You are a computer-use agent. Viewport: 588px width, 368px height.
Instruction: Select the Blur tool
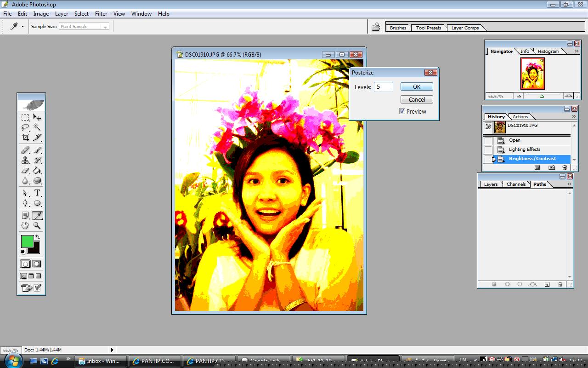point(25,181)
